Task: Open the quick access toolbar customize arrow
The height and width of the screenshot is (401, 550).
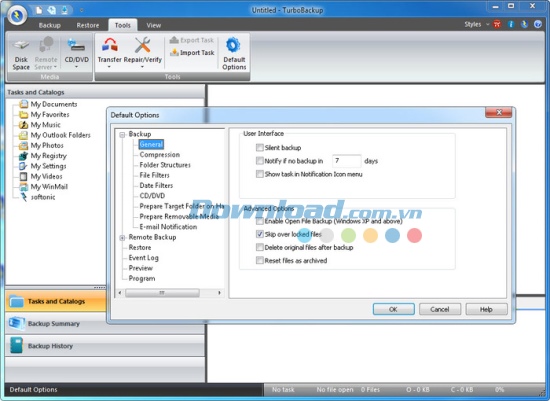Action: click(81, 10)
